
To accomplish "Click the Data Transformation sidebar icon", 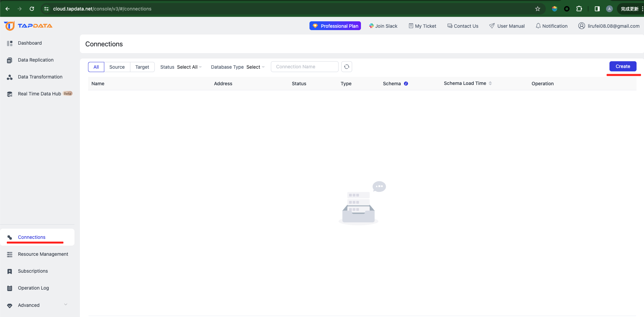I will point(10,77).
